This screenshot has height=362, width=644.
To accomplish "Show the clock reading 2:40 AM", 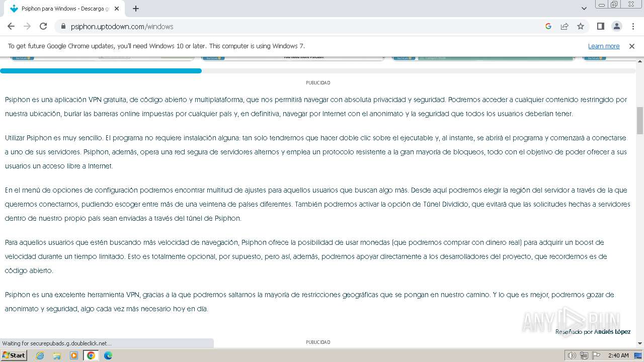I will (618, 355).
